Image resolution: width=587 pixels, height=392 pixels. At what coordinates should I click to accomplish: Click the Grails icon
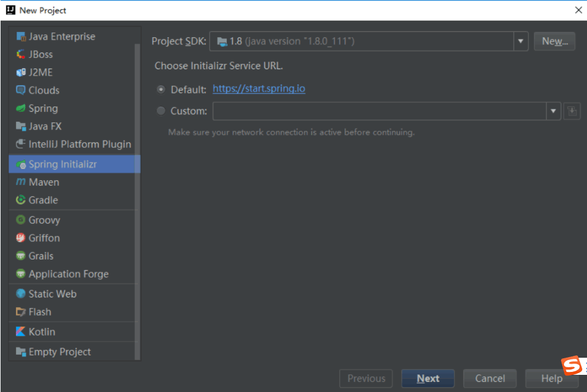click(21, 255)
